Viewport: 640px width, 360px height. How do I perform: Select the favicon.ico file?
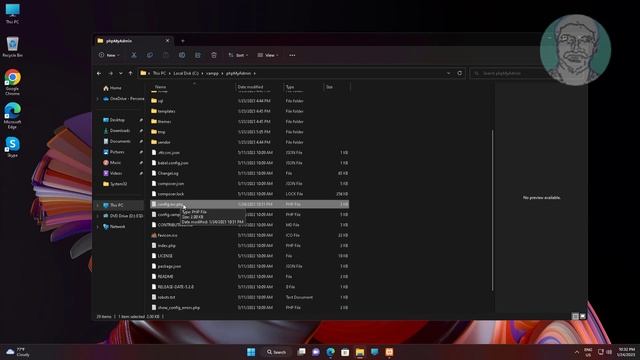[249, 235]
